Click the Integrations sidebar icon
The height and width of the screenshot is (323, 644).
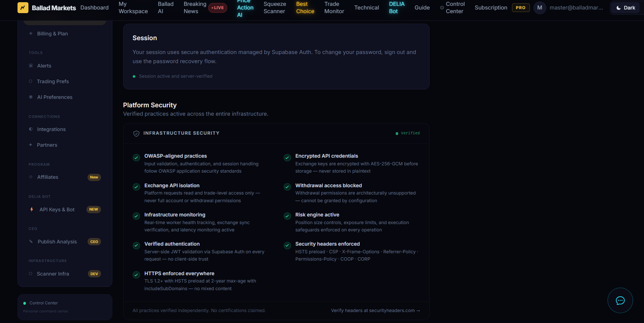[x=31, y=129]
